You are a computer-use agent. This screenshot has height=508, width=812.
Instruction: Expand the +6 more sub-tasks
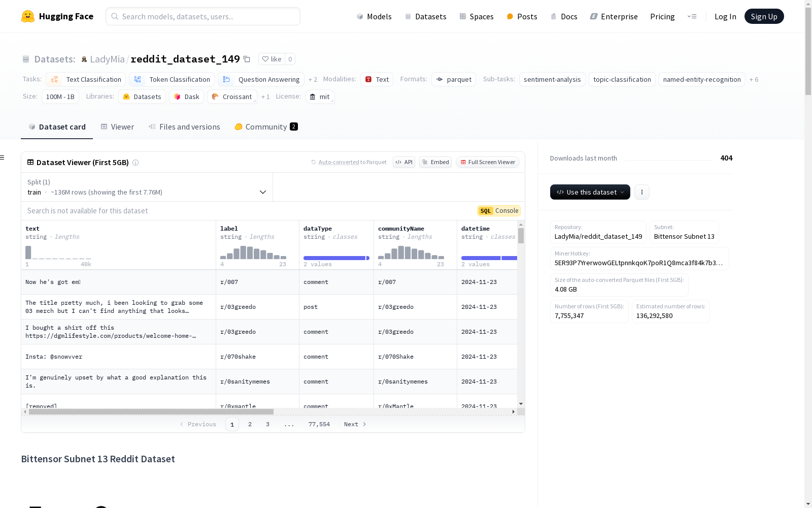point(754,79)
